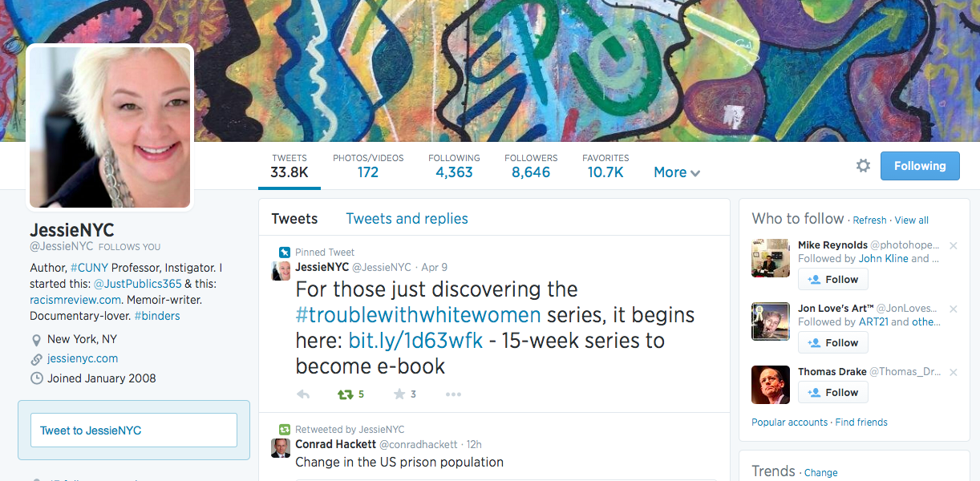Screen dimensions: 980x481
Task: Follow Mike Reynolds from suggestions
Action: [x=832, y=280]
